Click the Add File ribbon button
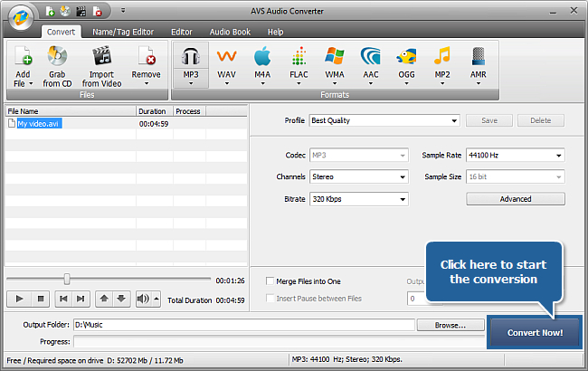 click(x=23, y=66)
